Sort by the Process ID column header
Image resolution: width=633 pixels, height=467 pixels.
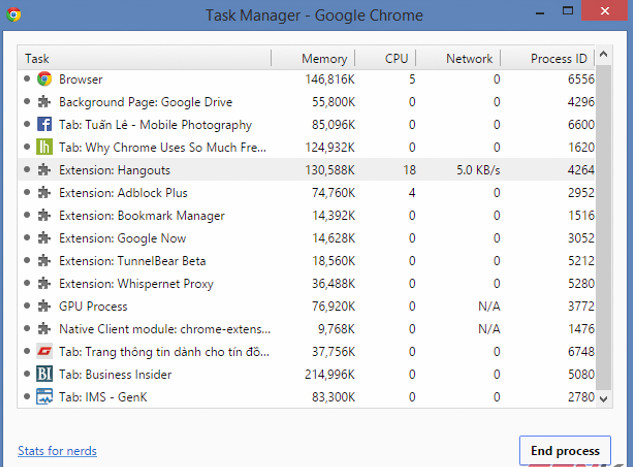548,59
